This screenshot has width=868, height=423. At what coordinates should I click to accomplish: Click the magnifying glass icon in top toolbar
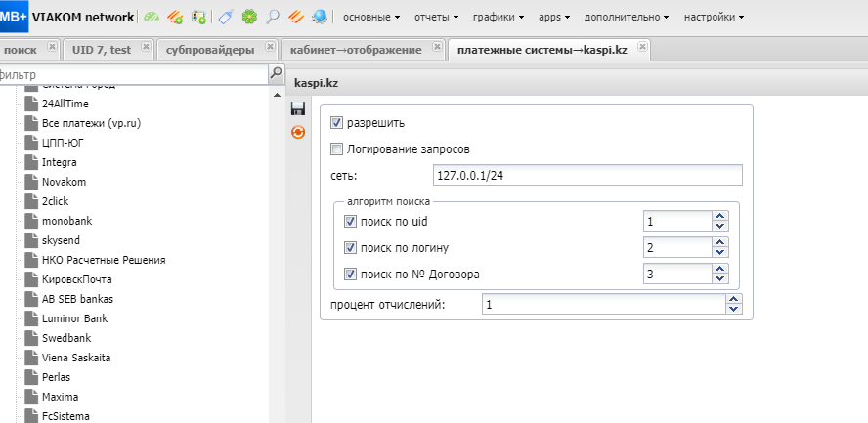pos(273,17)
